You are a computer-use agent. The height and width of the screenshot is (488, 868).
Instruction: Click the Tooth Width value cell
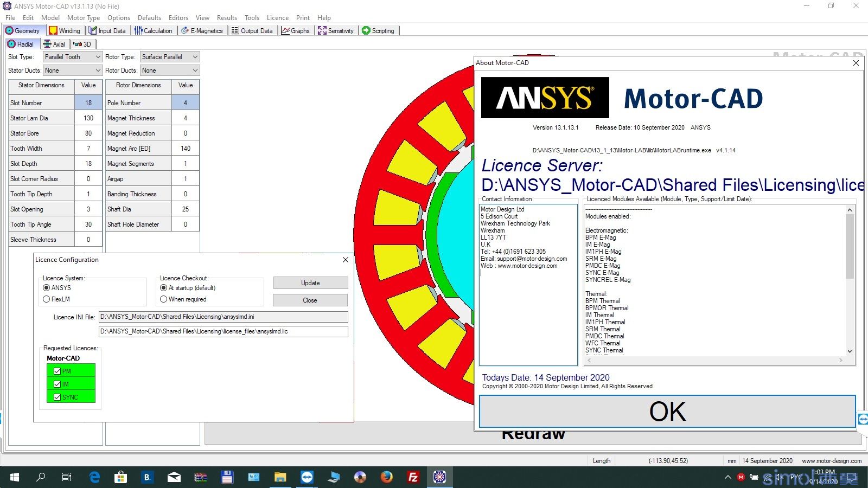coord(88,148)
